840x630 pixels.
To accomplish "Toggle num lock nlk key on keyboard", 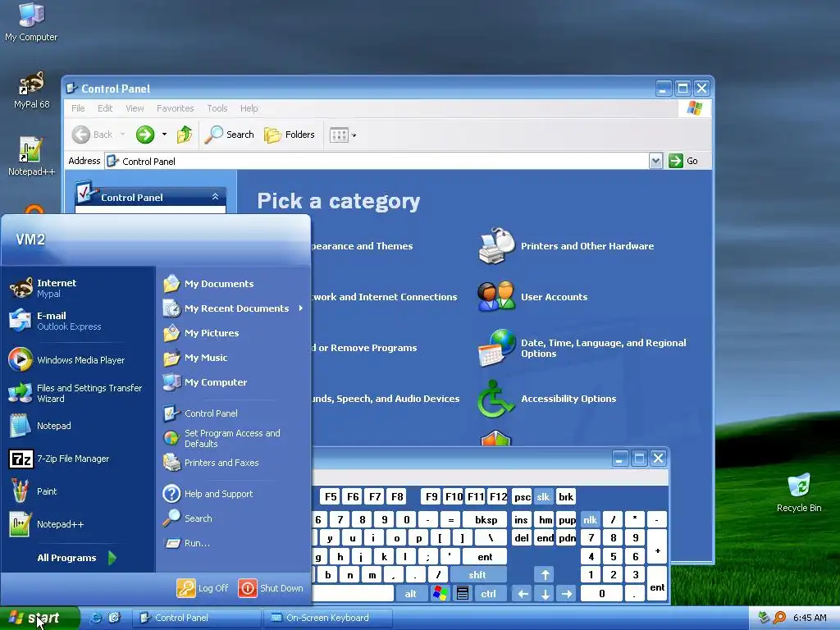I will [591, 519].
